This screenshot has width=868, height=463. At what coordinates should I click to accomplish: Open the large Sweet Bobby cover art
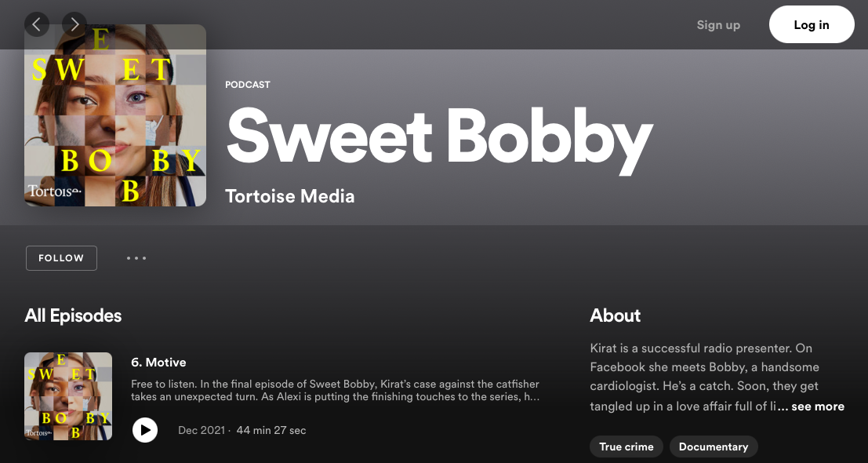(x=115, y=115)
